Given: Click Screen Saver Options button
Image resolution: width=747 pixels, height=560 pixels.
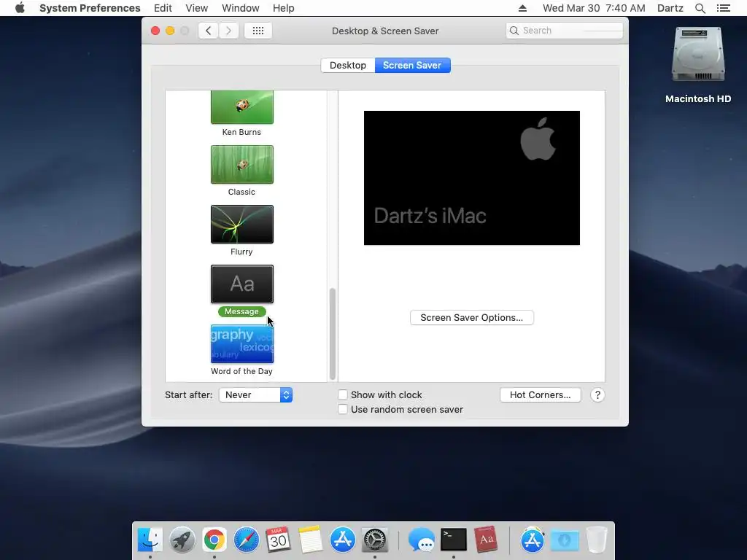Looking at the screenshot, I should [x=472, y=318].
